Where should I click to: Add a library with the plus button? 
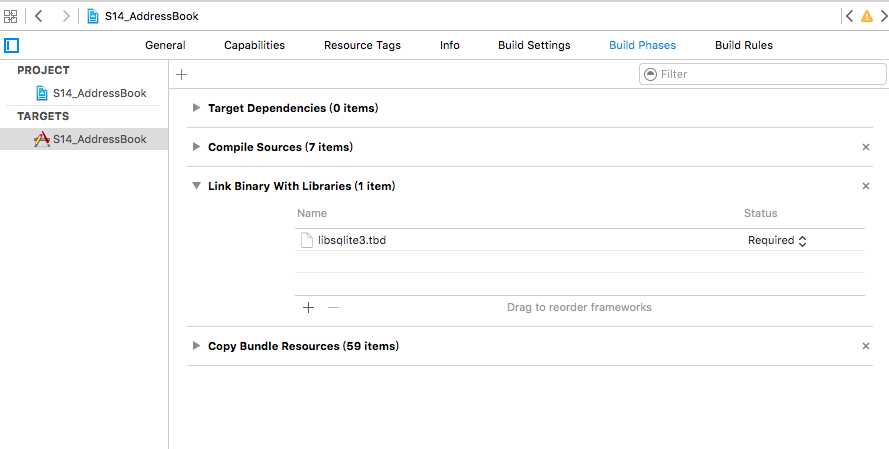[308, 307]
